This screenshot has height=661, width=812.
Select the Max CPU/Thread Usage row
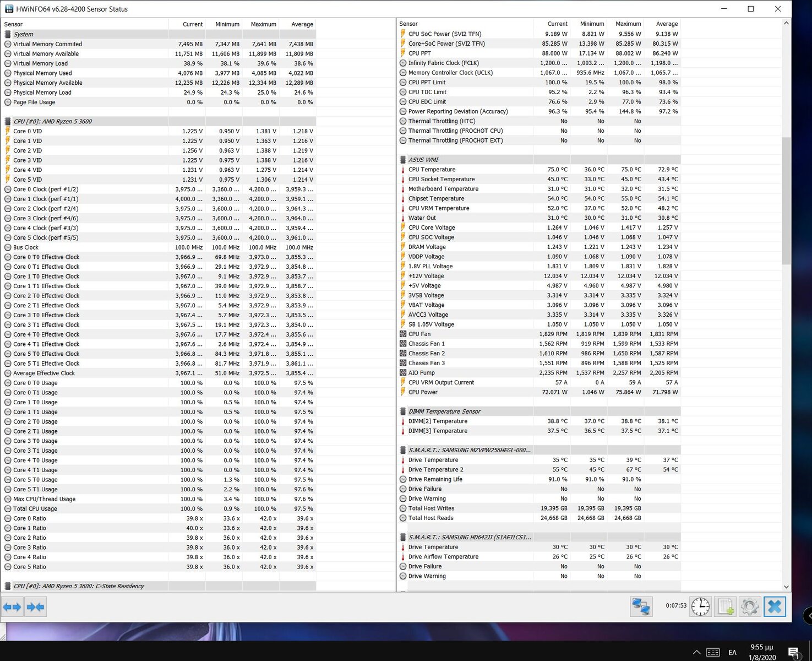159,499
